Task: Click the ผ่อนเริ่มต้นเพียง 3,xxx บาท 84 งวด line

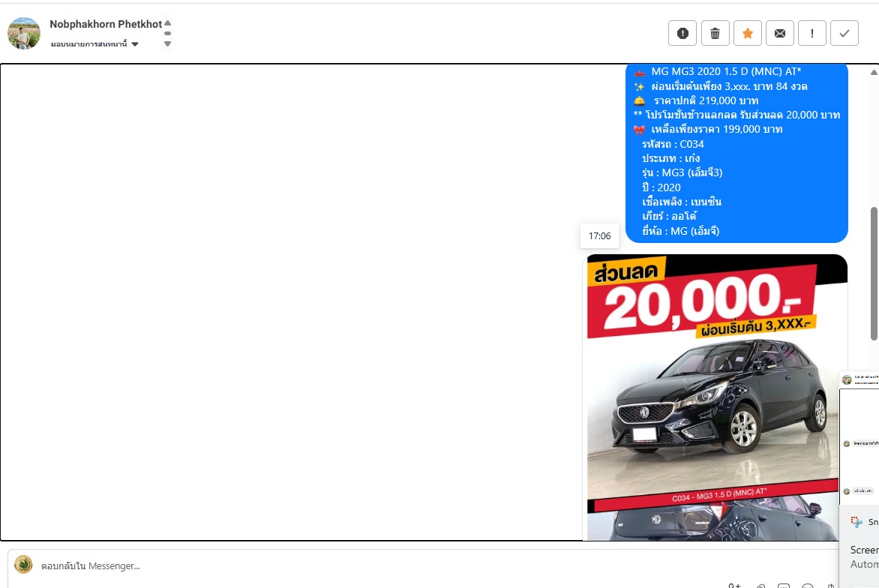Action: (x=720, y=86)
